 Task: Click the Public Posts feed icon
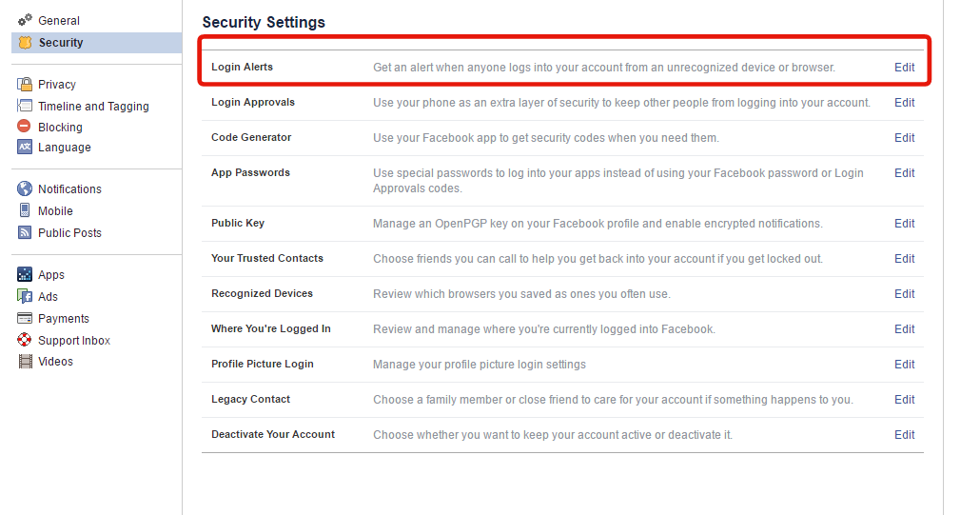[25, 232]
